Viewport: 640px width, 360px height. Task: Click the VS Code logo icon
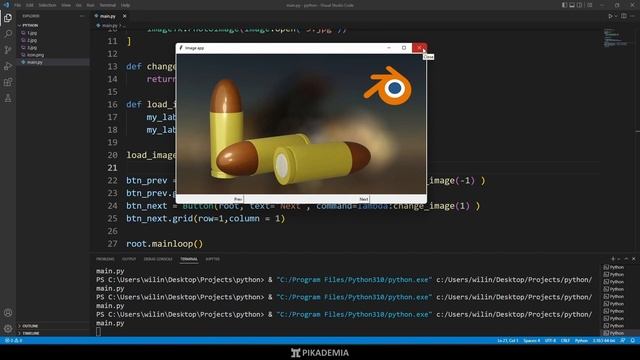pos(6,5)
